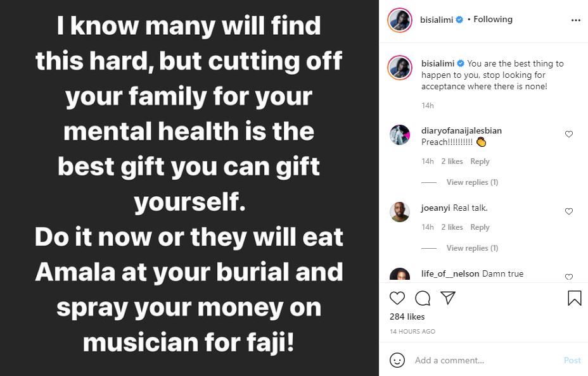Image resolution: width=588 pixels, height=376 pixels.
Task: Like diaryofanaijalesbian's comment
Action: [568, 134]
